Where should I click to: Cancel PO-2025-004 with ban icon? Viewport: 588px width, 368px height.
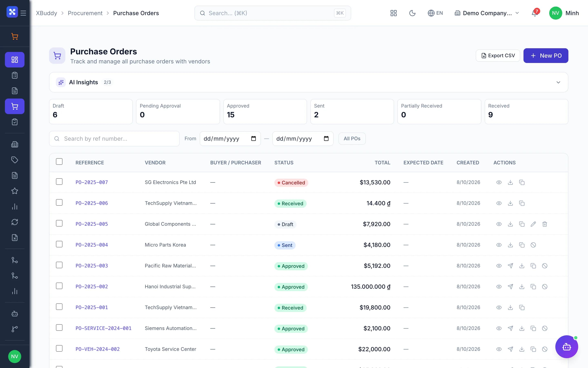[x=533, y=245]
